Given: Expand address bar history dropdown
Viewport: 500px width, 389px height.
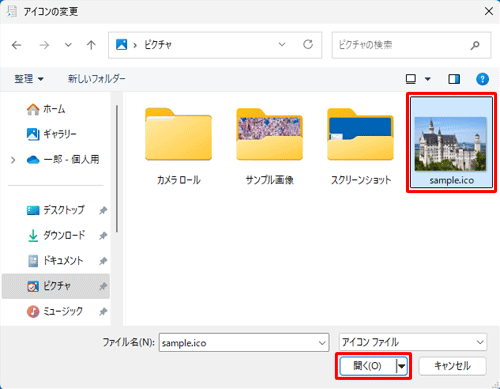Looking at the screenshot, I should 282,44.
